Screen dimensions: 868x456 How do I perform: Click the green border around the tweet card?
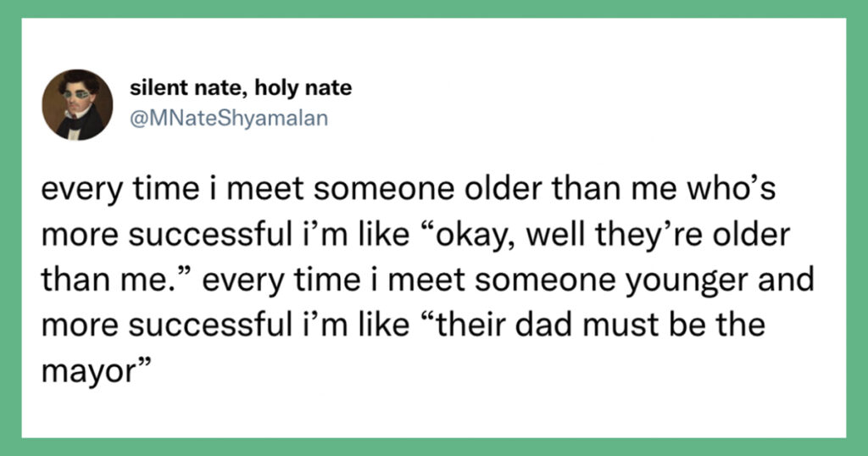tap(434, 8)
